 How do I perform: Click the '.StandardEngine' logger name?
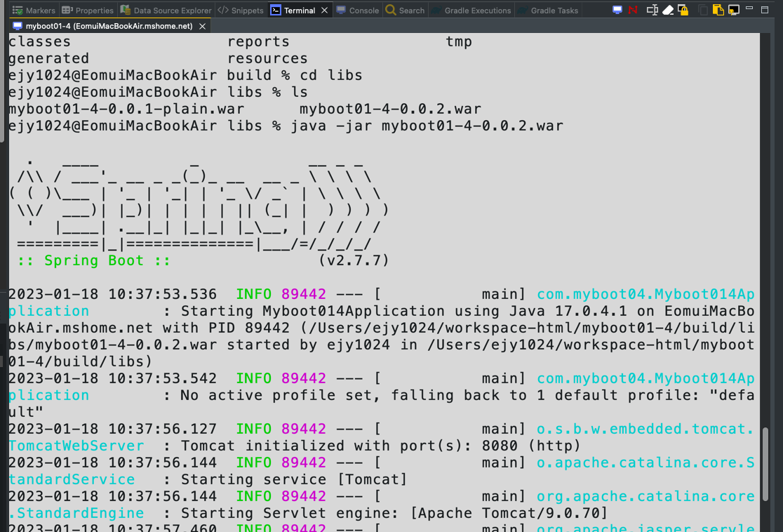pyautogui.click(x=76, y=514)
